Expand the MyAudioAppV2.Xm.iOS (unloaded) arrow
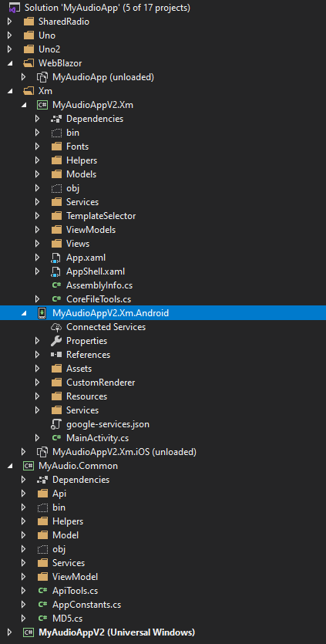The width and height of the screenshot is (326, 644). 23,452
